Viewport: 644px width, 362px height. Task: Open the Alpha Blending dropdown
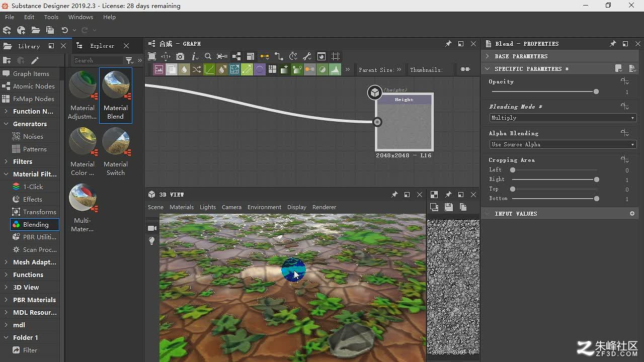click(x=562, y=144)
